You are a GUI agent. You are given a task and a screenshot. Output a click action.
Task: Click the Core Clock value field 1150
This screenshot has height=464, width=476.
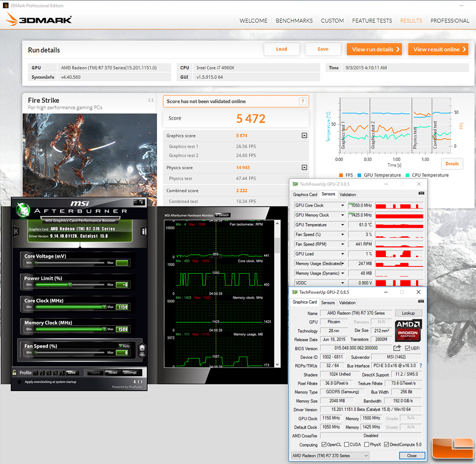[123, 307]
